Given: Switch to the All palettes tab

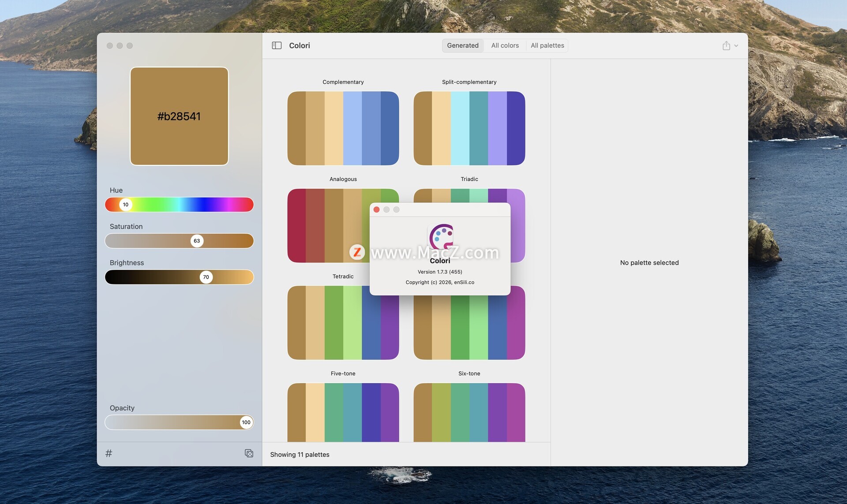Looking at the screenshot, I should [x=547, y=45].
